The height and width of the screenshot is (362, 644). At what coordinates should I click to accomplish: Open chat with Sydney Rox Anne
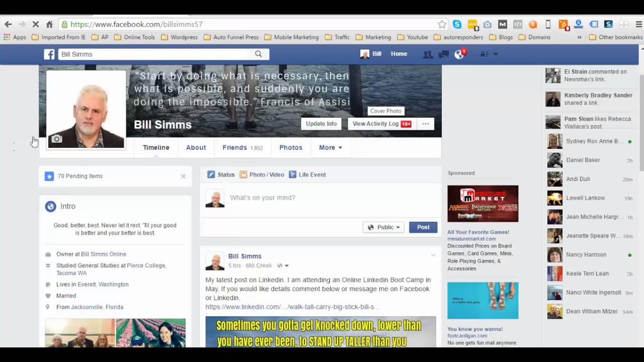click(589, 141)
